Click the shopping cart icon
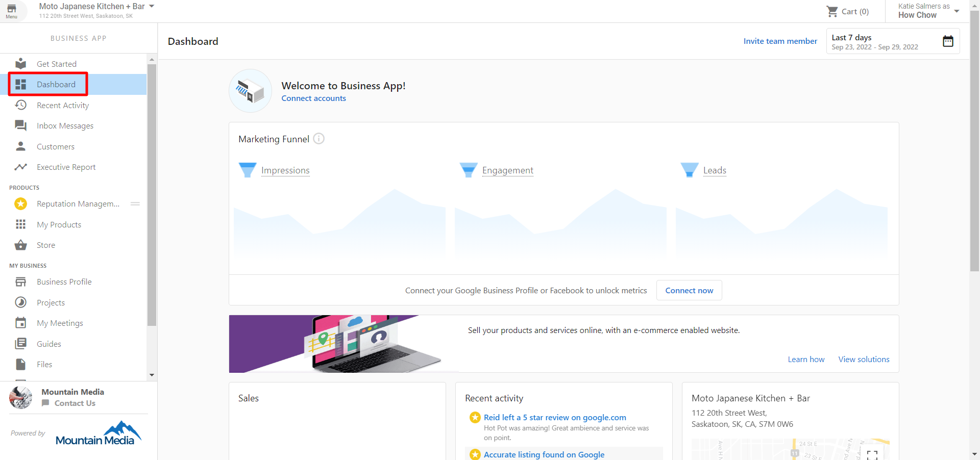The height and width of the screenshot is (460, 980). coord(832,11)
